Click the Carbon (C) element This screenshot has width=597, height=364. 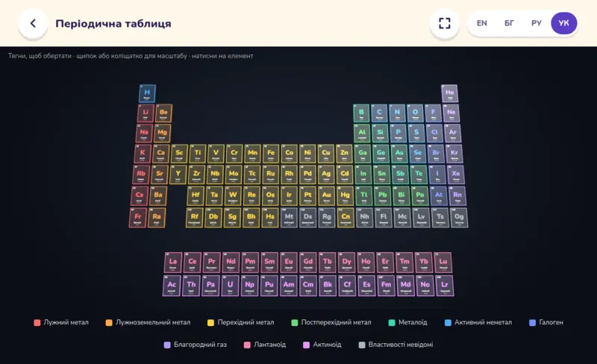(x=379, y=113)
